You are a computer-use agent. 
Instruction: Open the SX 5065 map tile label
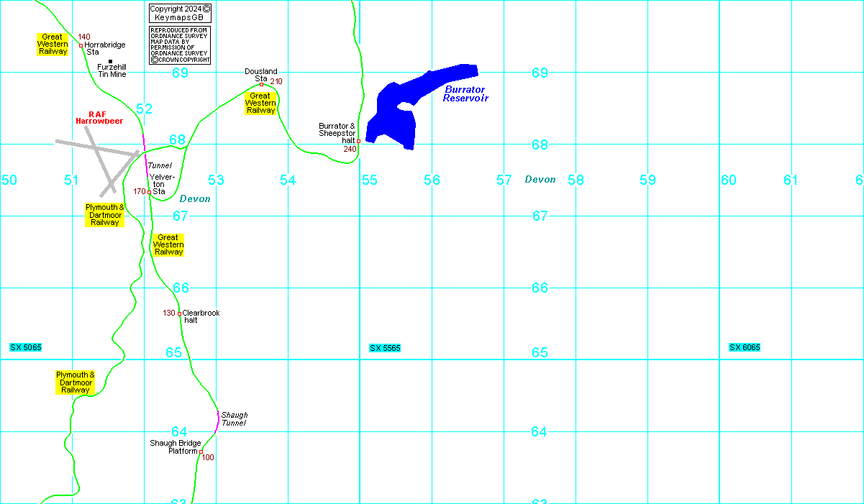(x=26, y=347)
